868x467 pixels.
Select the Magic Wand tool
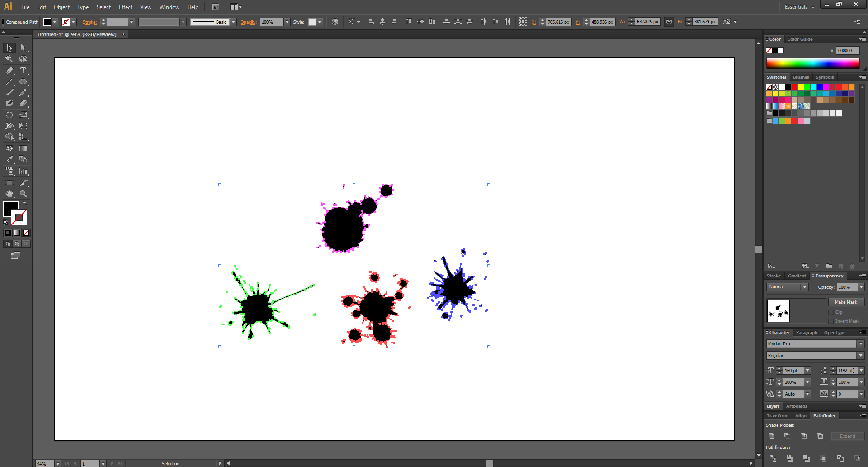tap(9, 59)
